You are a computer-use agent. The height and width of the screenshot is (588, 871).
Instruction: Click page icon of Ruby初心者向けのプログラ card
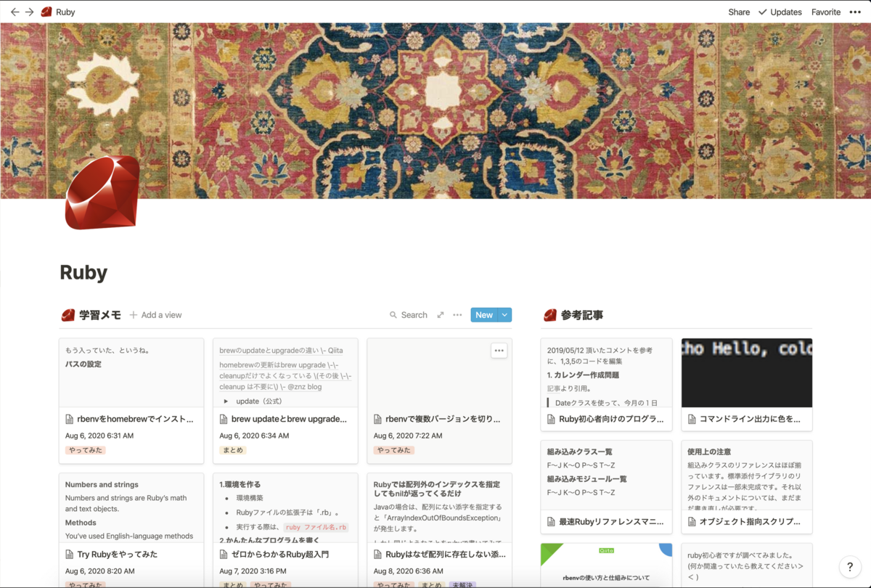tap(552, 419)
